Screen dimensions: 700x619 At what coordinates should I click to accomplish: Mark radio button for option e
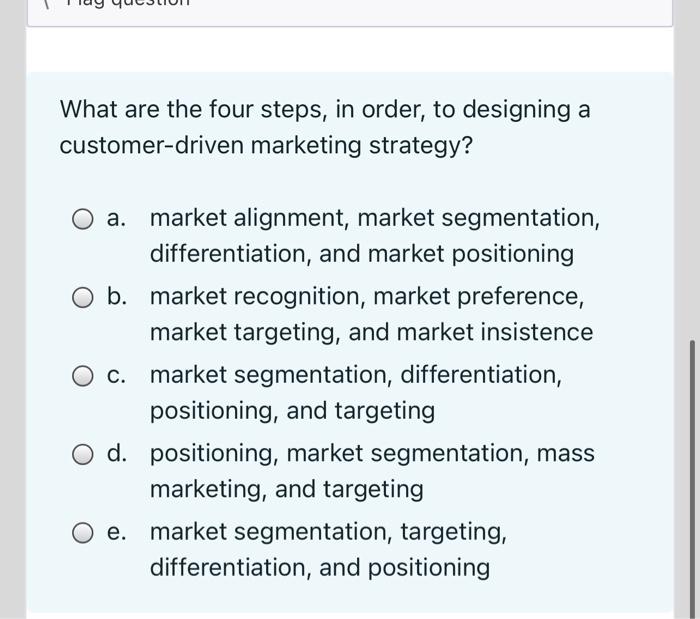click(84, 532)
